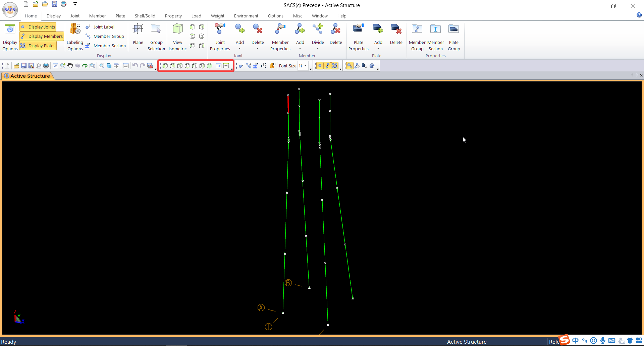Image resolution: width=644 pixels, height=346 pixels.
Task: Toggle Member Section label display
Action: [x=106, y=46]
